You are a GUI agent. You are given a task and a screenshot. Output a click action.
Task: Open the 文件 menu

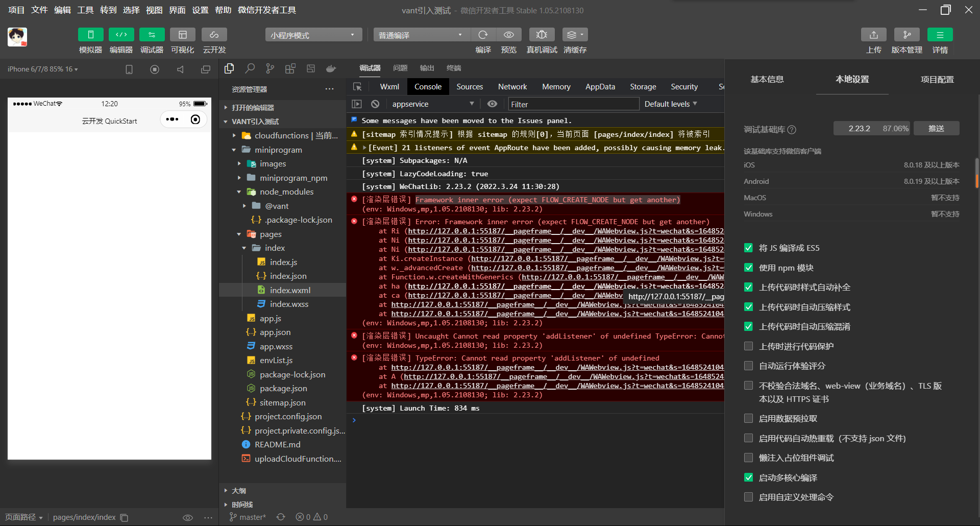point(39,10)
